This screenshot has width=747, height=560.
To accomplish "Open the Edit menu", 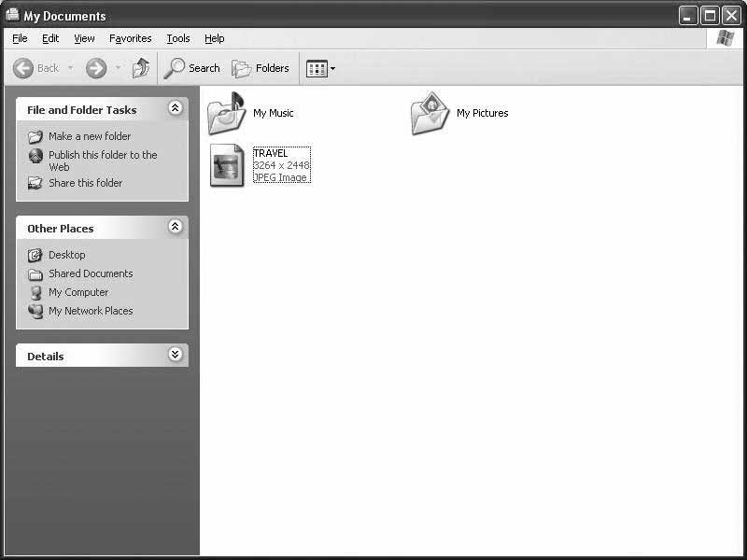I will click(x=50, y=38).
